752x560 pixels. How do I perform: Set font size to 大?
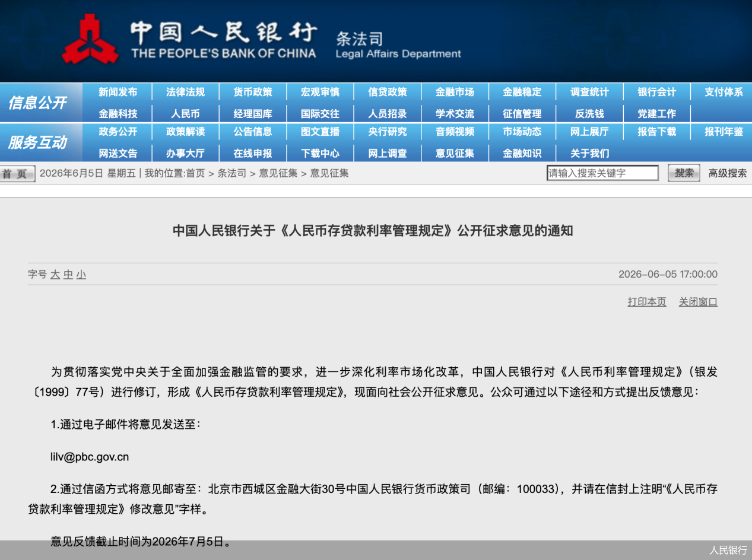[x=55, y=275]
